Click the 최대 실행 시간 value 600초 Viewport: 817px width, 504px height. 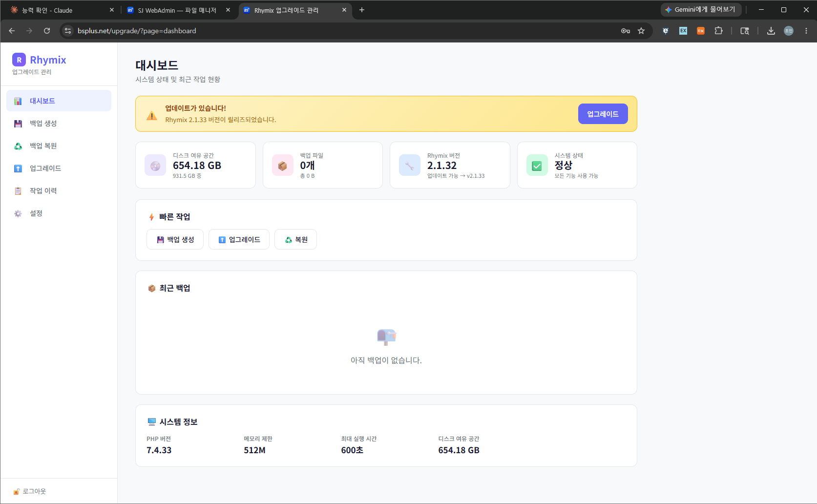352,450
